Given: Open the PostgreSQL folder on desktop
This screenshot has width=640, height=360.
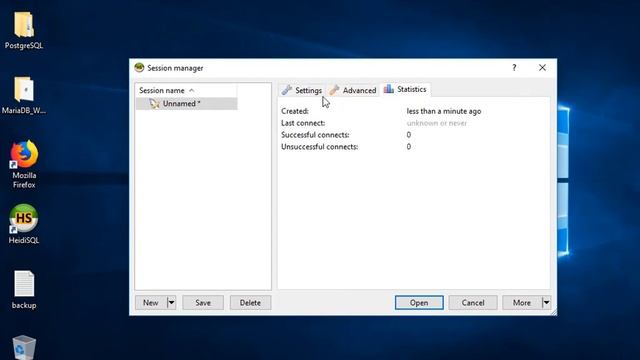Looking at the screenshot, I should [24, 31].
